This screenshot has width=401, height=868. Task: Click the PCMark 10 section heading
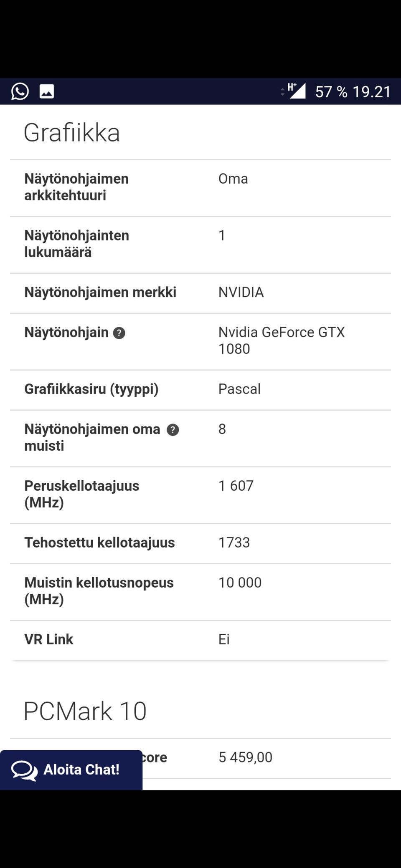pos(85,711)
